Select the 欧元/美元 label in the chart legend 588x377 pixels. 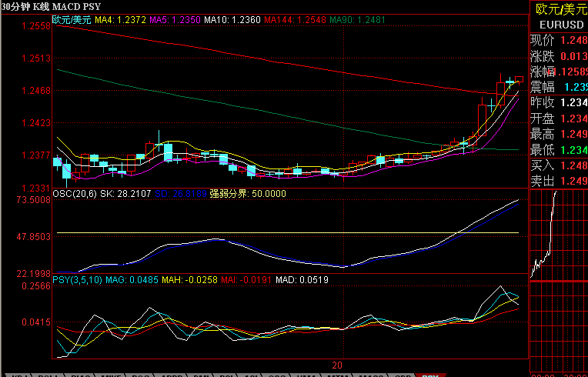click(72, 20)
